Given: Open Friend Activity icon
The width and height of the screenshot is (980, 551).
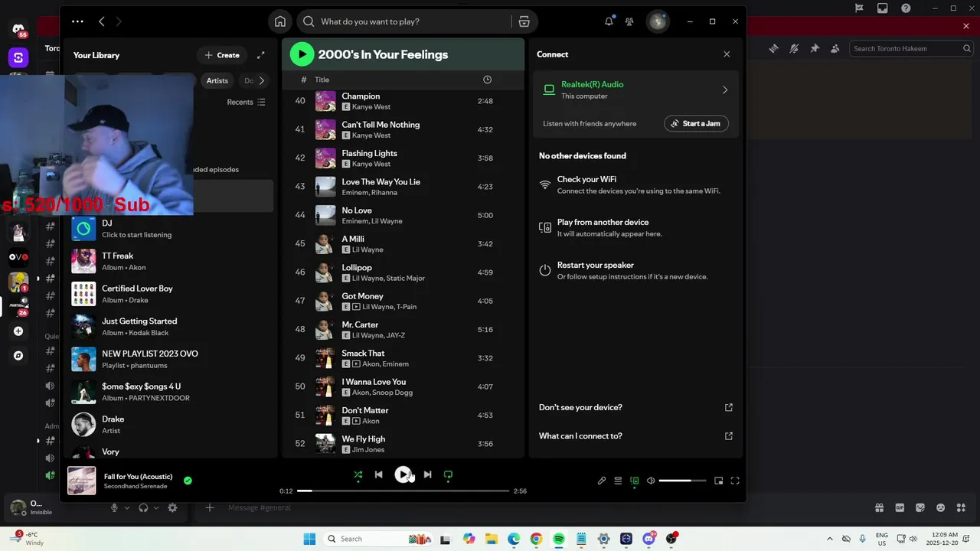Looking at the screenshot, I should coord(629,21).
